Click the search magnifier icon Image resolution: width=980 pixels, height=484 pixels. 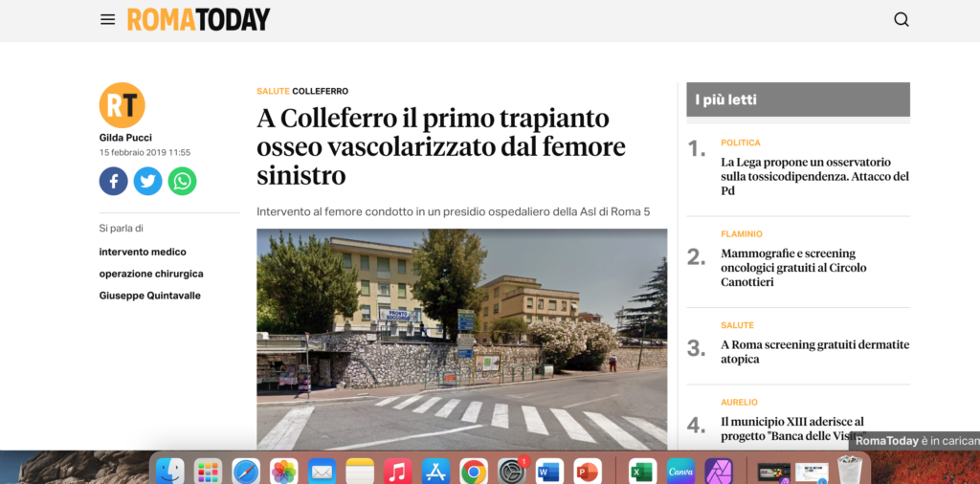[902, 19]
